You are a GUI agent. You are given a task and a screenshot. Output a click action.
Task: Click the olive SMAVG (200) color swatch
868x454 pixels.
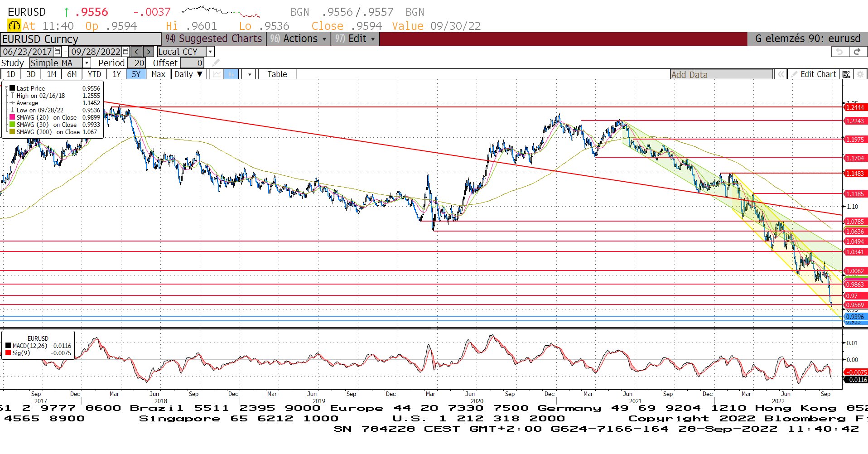pos(12,132)
